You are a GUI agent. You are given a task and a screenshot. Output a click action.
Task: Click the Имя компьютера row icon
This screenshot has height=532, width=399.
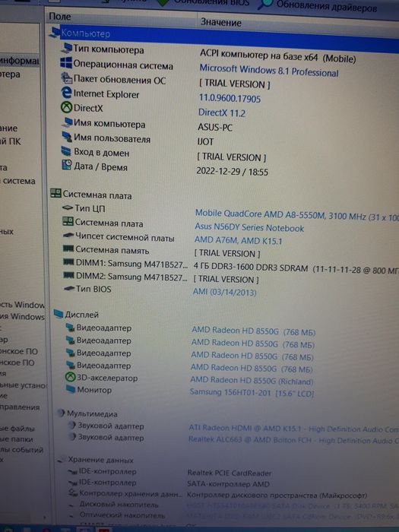67,122
